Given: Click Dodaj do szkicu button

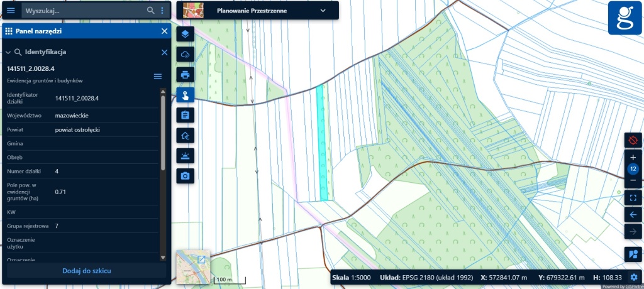Looking at the screenshot, I should pyautogui.click(x=87, y=271).
